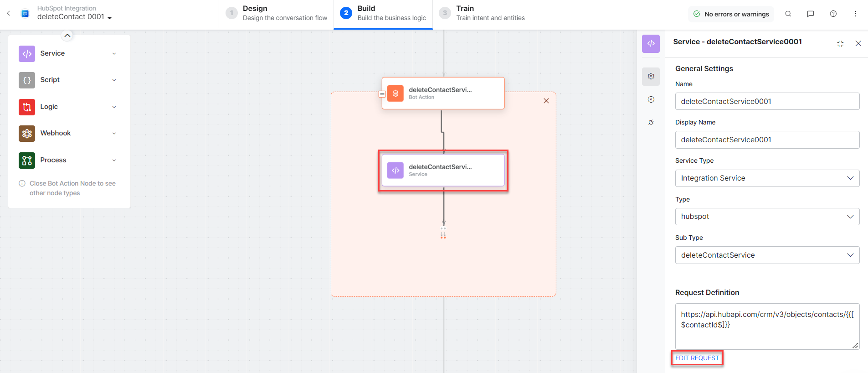The width and height of the screenshot is (868, 373).
Task: Click the No errors or warnings status
Action: coord(731,14)
